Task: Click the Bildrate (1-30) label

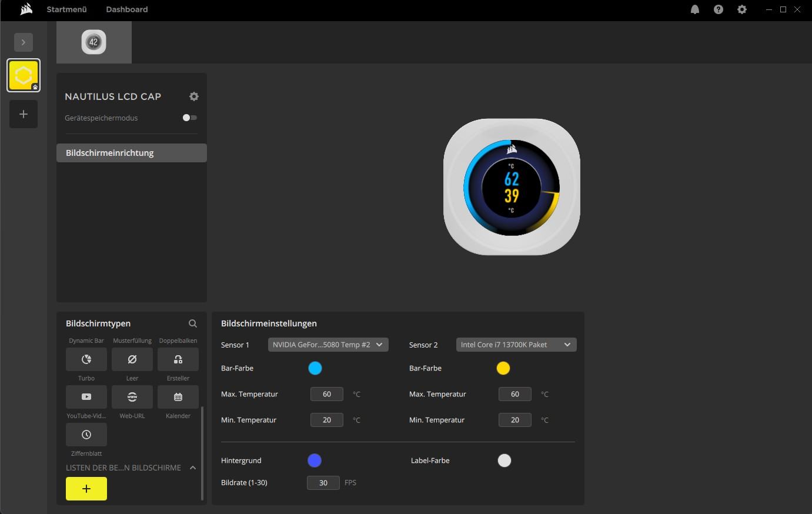Action: pyautogui.click(x=244, y=483)
